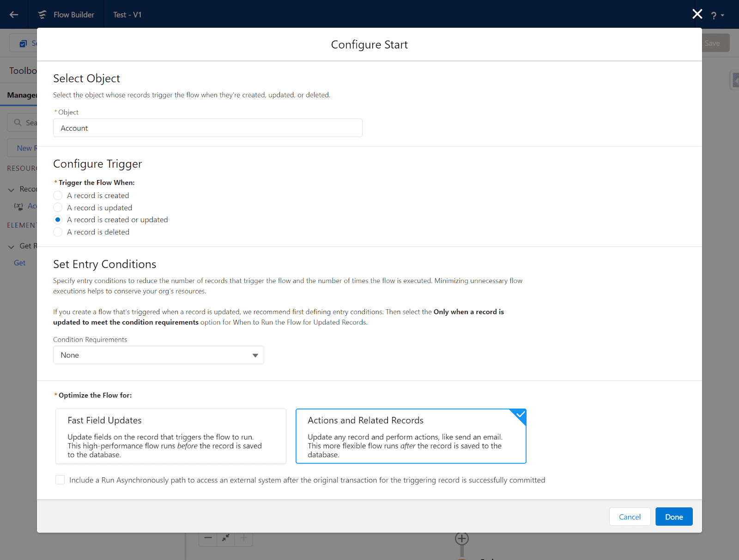Choose the Fast Field Updates option
The width and height of the screenshot is (739, 560).
pos(170,436)
